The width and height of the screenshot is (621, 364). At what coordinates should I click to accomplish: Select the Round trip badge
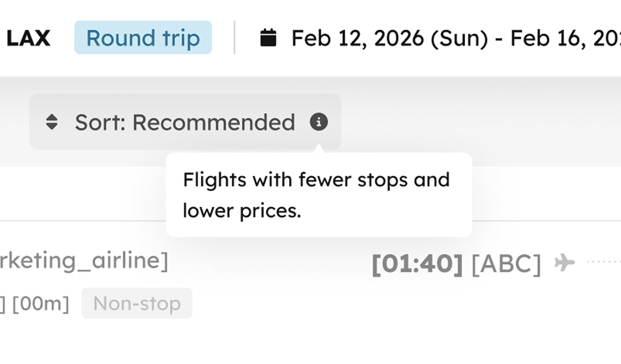(143, 37)
